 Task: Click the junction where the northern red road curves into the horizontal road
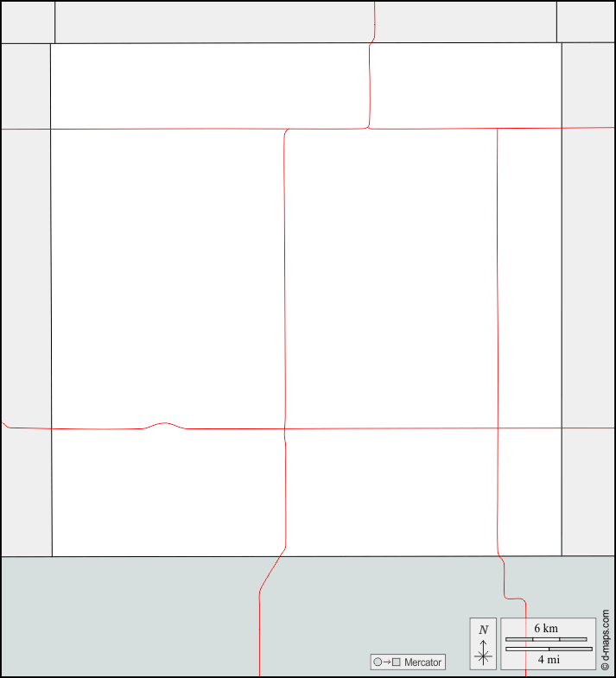coord(369,127)
